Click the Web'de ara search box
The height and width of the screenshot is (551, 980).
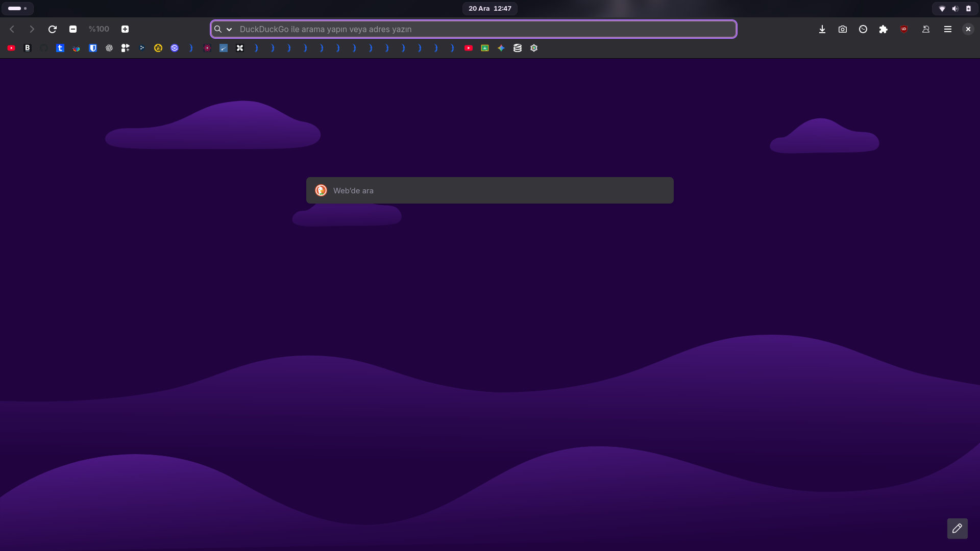click(490, 190)
